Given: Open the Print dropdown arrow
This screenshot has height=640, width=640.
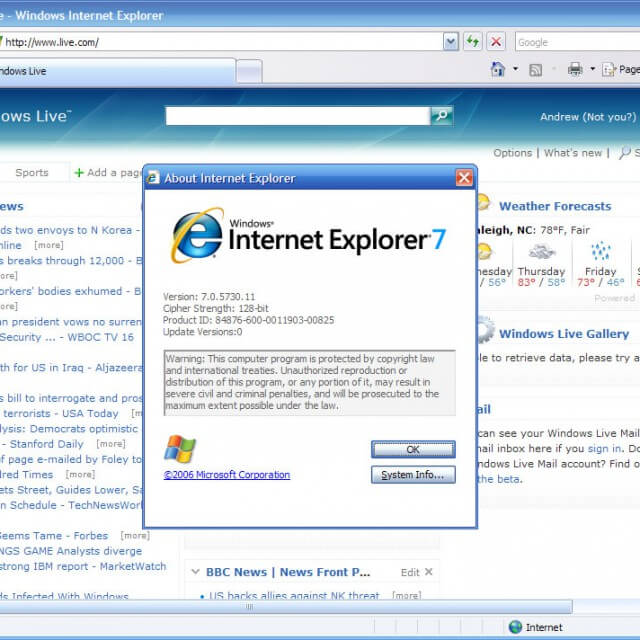Looking at the screenshot, I should (x=592, y=69).
